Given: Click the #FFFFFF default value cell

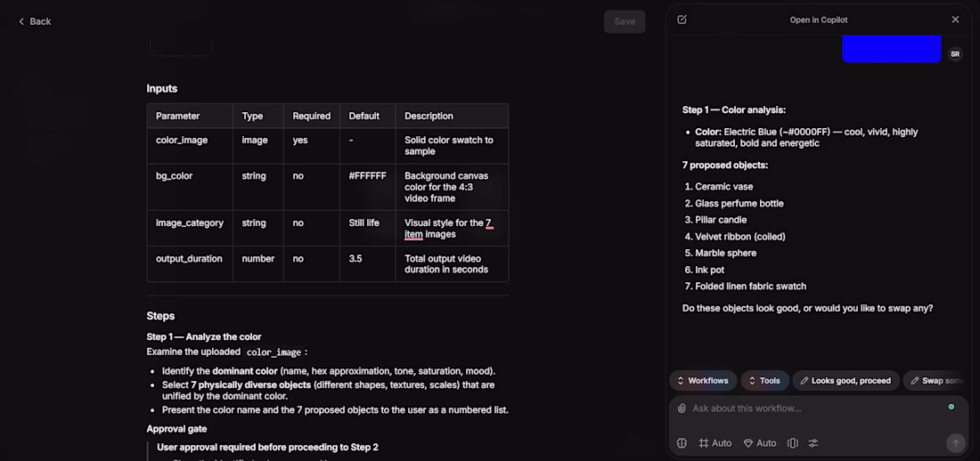Looking at the screenshot, I should click(x=367, y=176).
